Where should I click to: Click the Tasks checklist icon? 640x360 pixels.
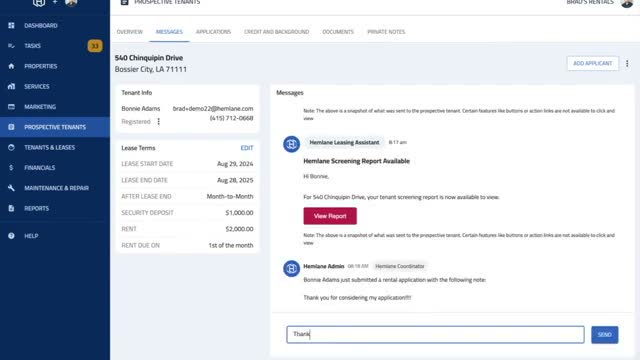pyautogui.click(x=11, y=46)
